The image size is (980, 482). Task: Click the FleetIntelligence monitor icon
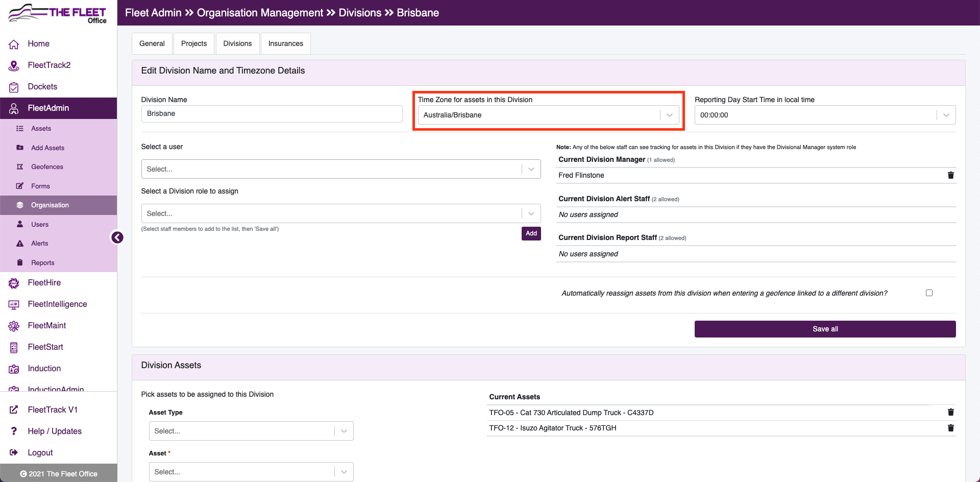tap(14, 304)
